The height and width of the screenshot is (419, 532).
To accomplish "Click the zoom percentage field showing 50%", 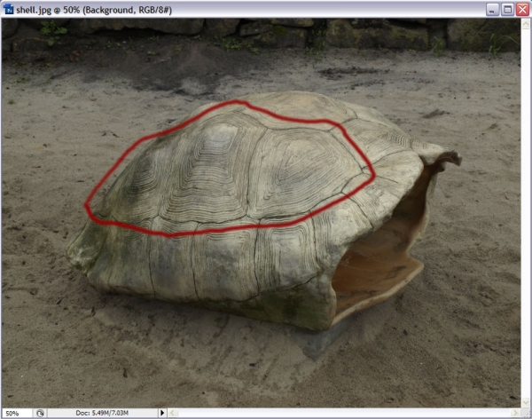I will coord(17,413).
